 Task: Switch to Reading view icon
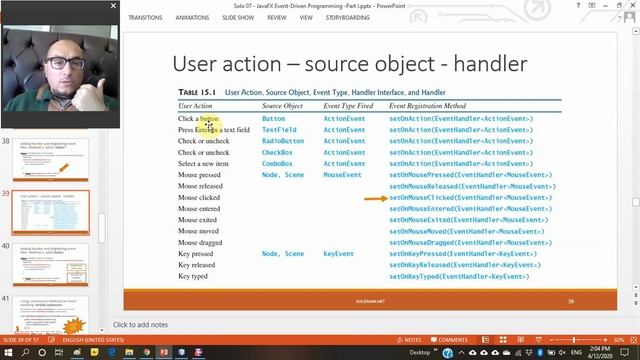pyautogui.click(x=520, y=340)
